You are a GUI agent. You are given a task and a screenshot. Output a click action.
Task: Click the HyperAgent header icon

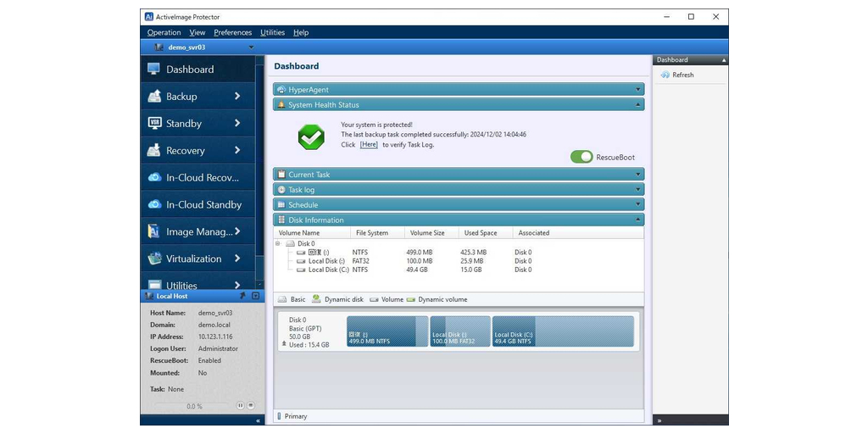point(281,89)
